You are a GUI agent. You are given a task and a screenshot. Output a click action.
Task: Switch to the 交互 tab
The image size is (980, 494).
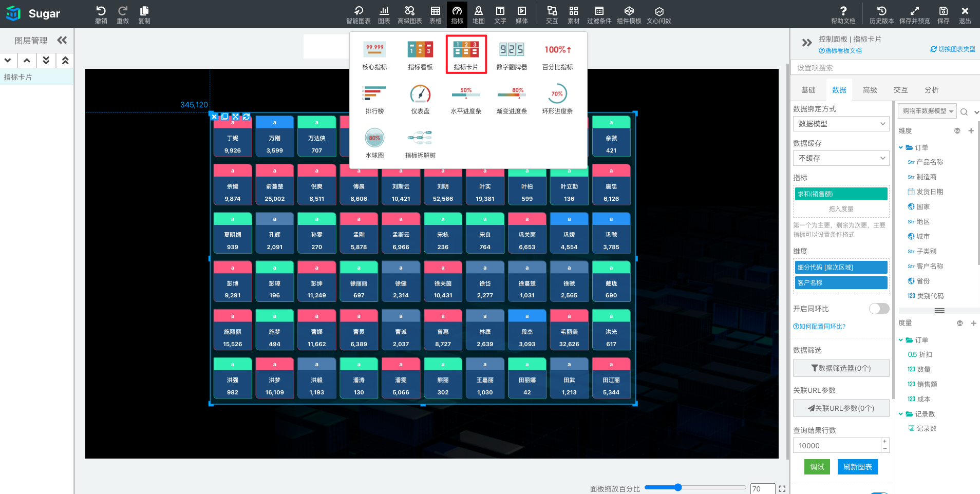900,90
